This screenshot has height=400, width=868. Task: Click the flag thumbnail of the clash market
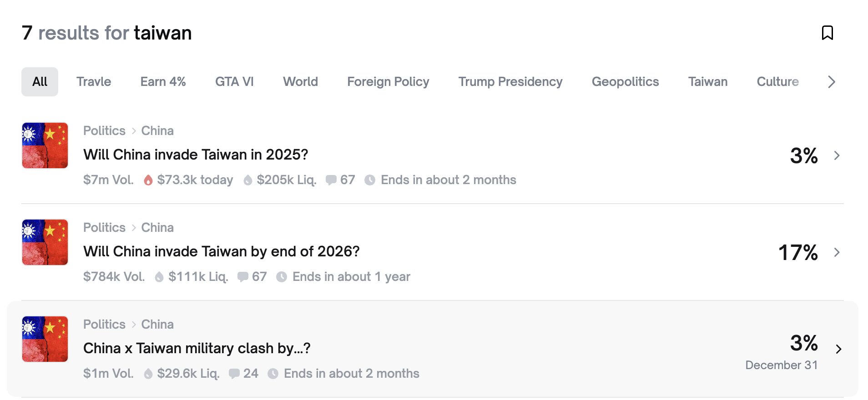[44, 339]
